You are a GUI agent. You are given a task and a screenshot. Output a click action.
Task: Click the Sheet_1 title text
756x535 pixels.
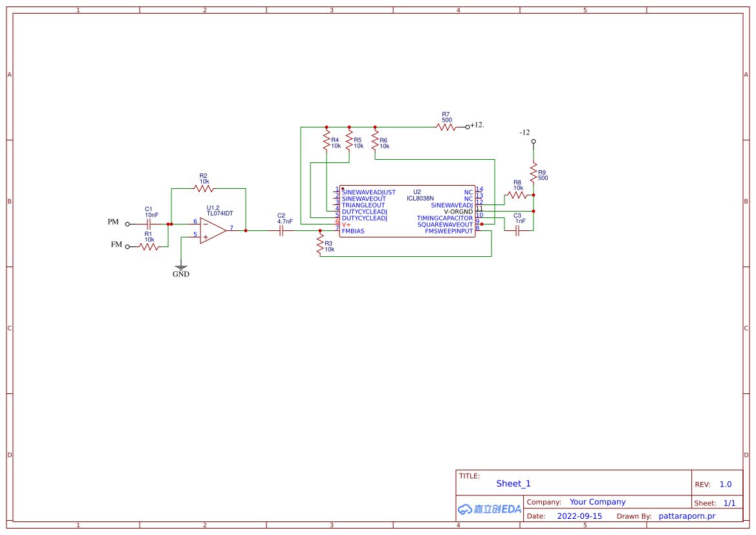513,483
